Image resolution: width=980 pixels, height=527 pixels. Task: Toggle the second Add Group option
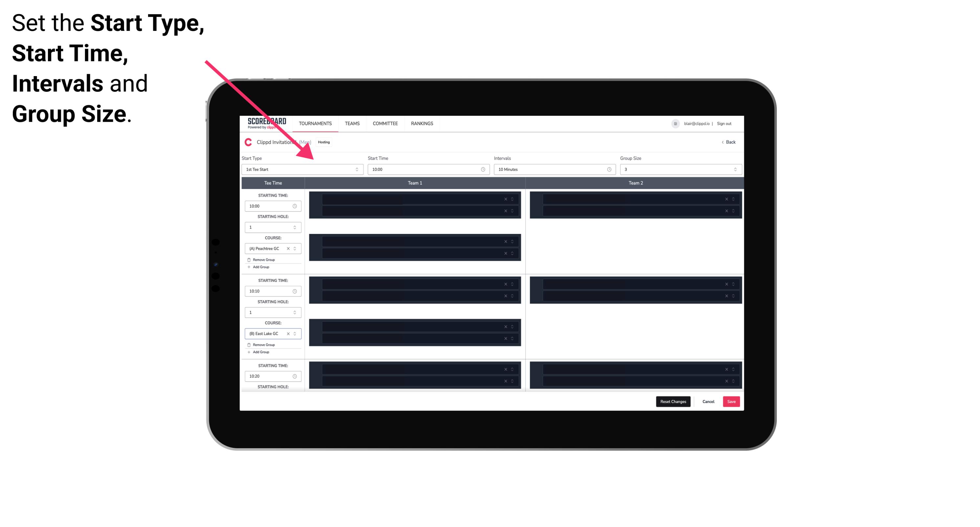260,351
